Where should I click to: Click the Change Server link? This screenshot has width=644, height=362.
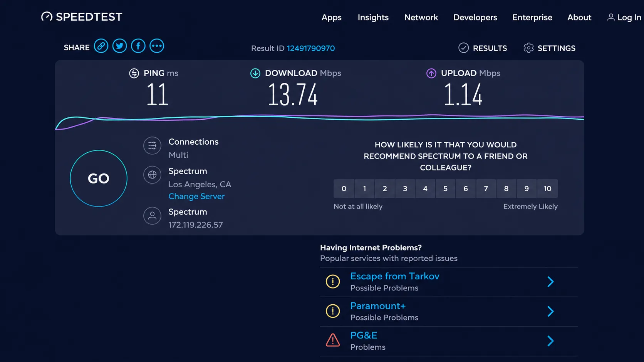[x=196, y=196]
